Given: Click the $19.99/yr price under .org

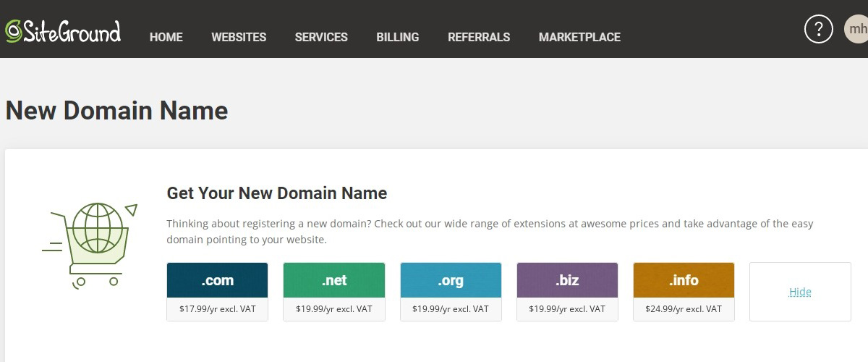Looking at the screenshot, I should click(x=451, y=309).
